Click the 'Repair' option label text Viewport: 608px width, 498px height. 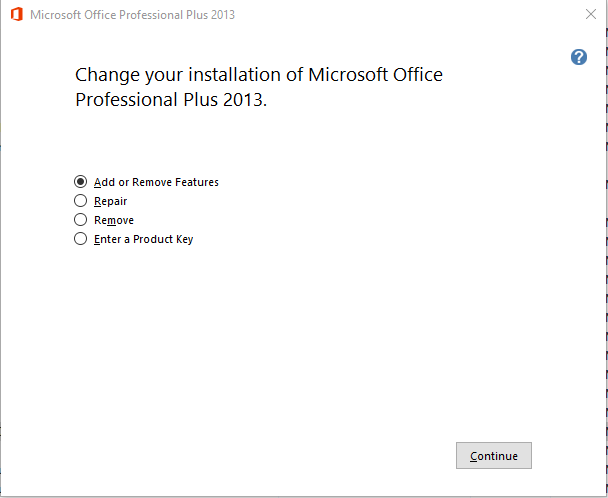pyautogui.click(x=110, y=201)
